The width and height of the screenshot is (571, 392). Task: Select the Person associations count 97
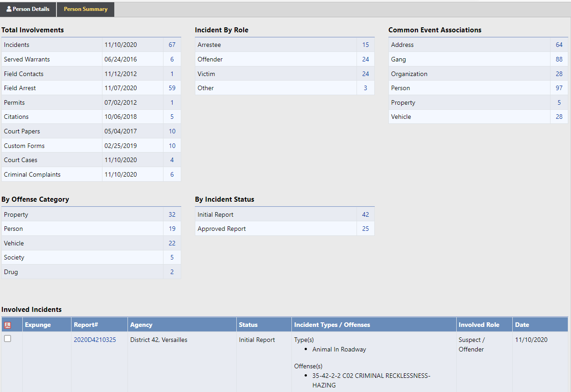[x=559, y=88]
